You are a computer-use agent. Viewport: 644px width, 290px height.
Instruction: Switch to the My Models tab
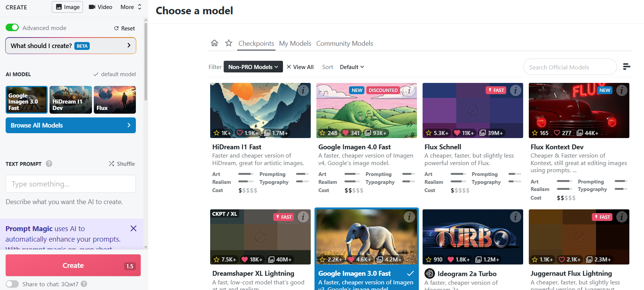click(295, 44)
